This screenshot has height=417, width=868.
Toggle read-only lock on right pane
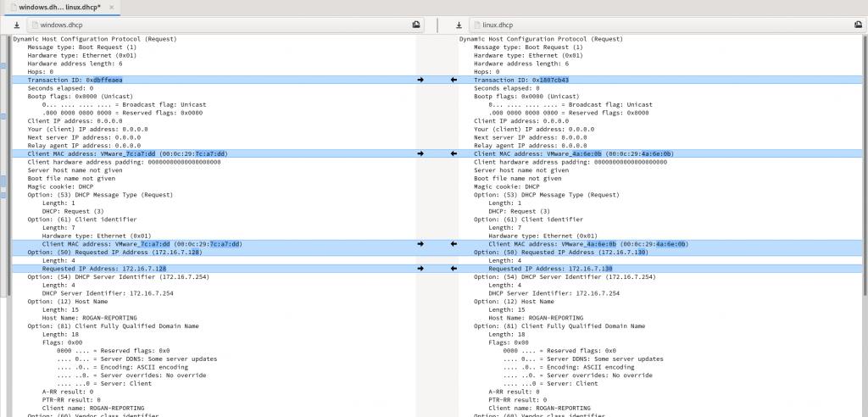click(856, 25)
